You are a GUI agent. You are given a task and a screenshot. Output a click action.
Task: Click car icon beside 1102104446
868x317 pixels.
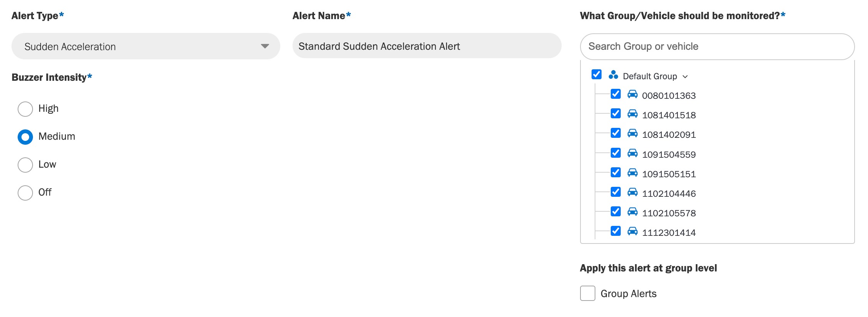(632, 192)
